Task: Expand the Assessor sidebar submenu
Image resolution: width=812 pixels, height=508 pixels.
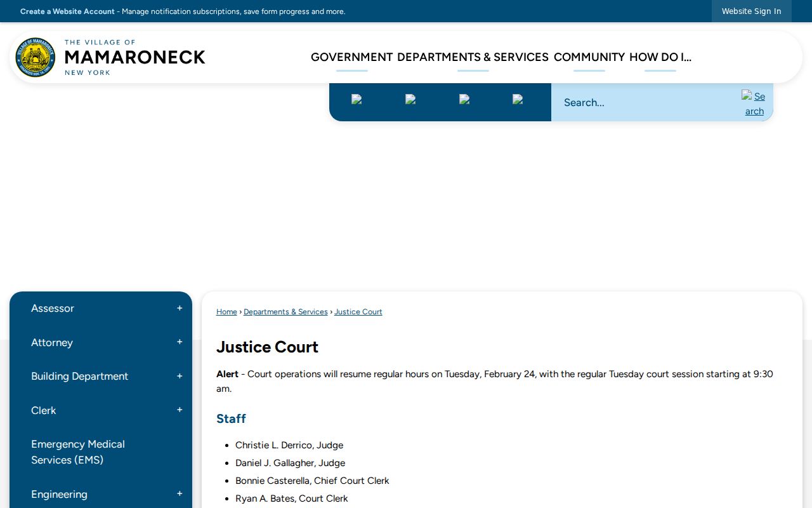Action: [180, 309]
